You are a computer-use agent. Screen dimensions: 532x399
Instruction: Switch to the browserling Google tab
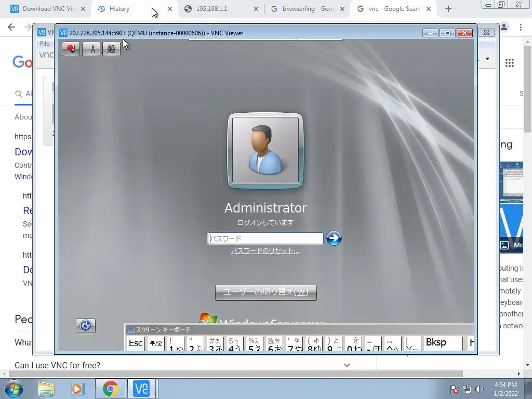308,9
